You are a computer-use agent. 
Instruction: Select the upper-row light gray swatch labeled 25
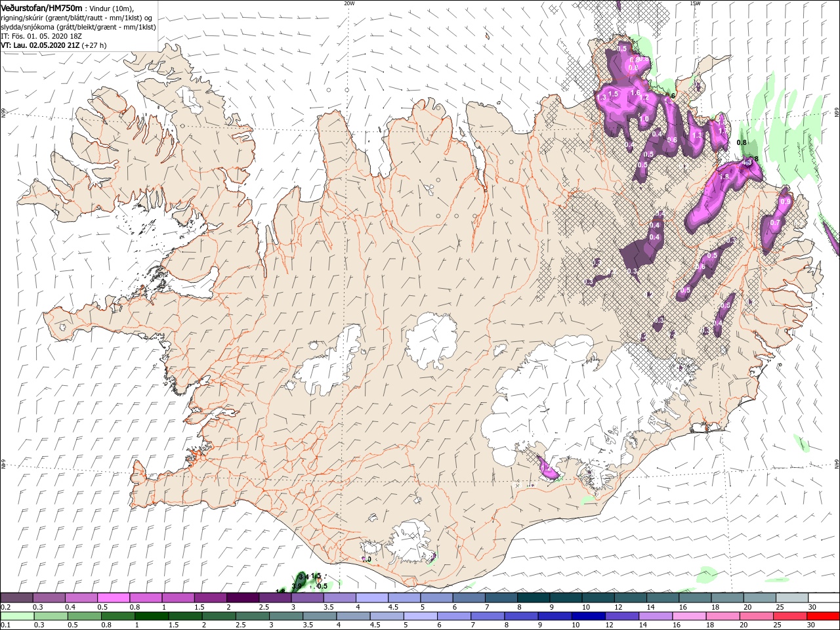pyautogui.click(x=791, y=598)
